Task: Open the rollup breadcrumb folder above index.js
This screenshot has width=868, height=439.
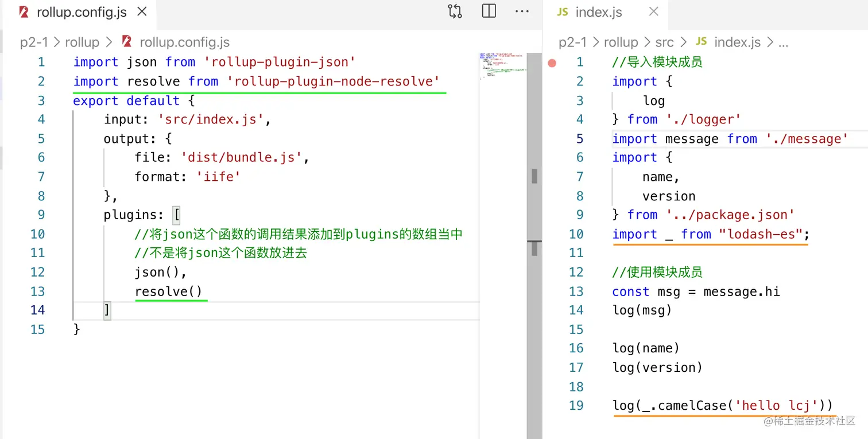Action: [x=621, y=42]
